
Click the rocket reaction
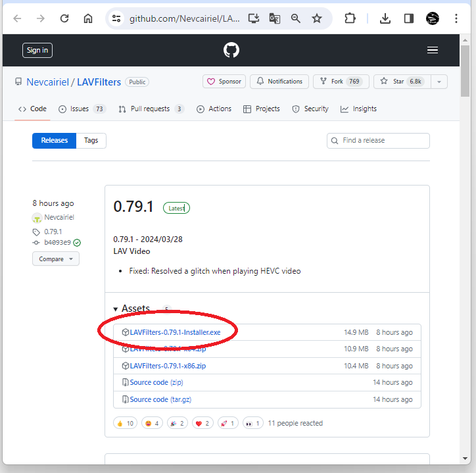pos(227,423)
